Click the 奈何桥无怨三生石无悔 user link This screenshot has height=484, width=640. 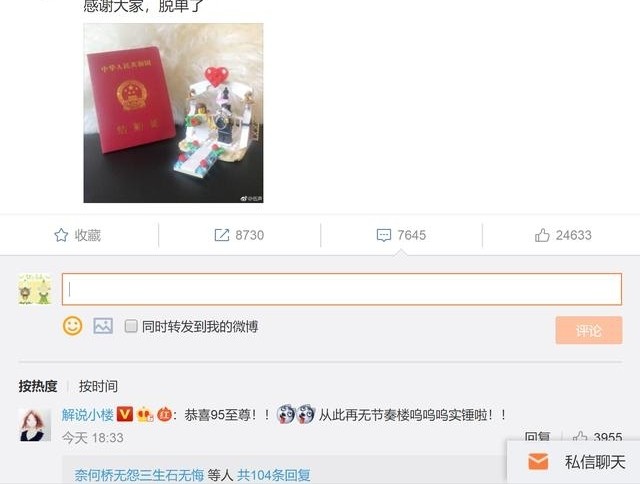(139, 475)
